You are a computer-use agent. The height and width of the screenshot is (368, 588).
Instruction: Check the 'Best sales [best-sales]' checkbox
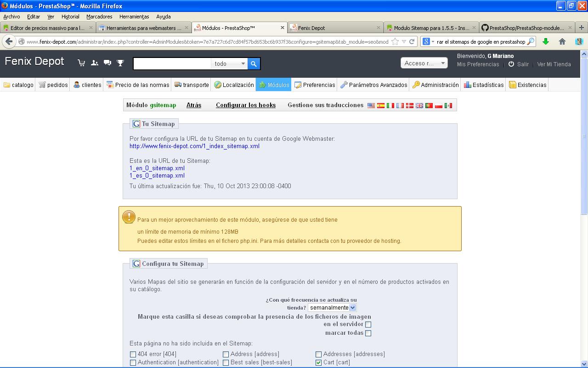pos(226,362)
